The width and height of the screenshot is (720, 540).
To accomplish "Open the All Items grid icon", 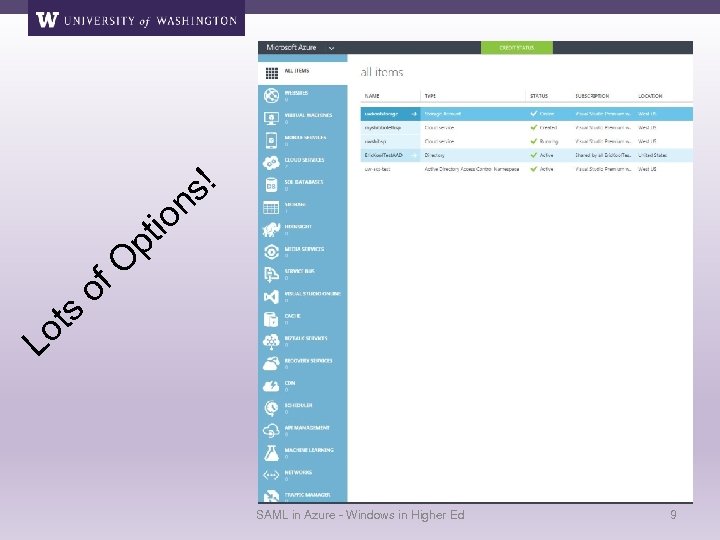I will coord(271,73).
